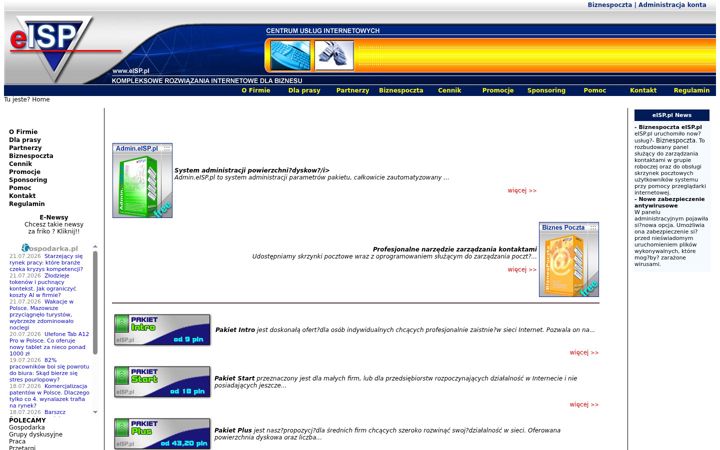Click więcej link under Pakiet Start
This screenshot has height=450, width=720.
(x=584, y=405)
